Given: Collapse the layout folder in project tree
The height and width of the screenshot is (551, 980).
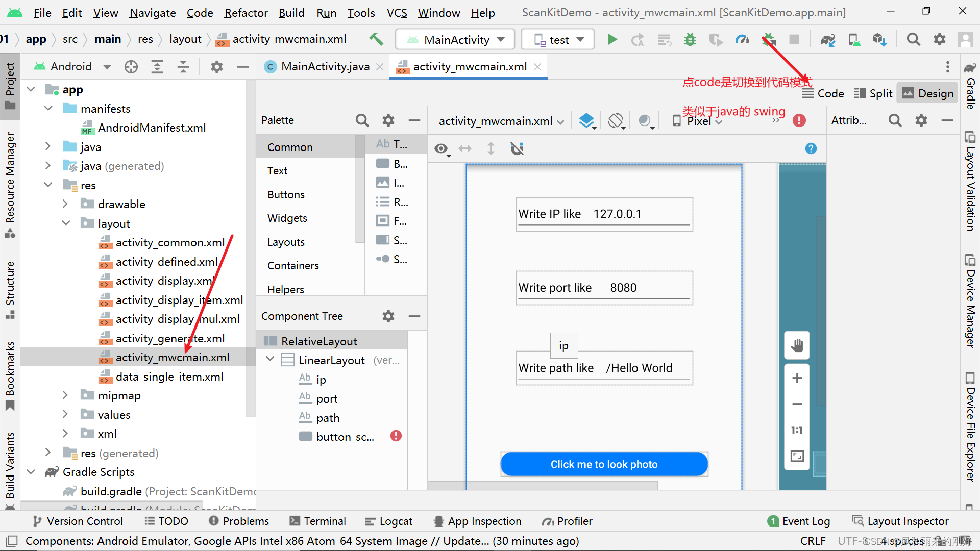Looking at the screenshot, I should point(66,223).
